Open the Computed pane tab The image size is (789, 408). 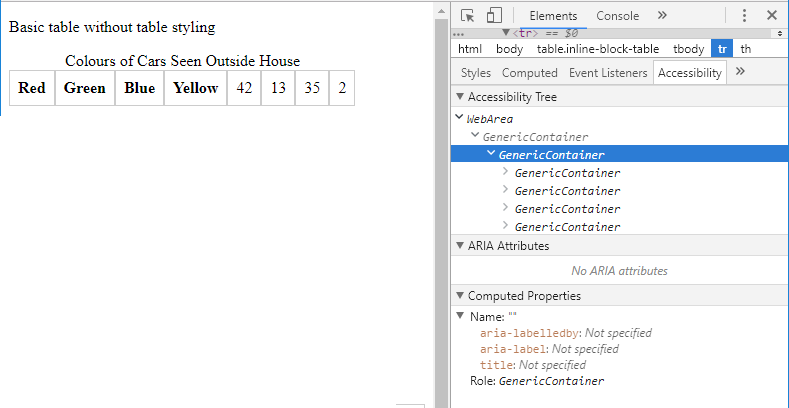point(529,73)
